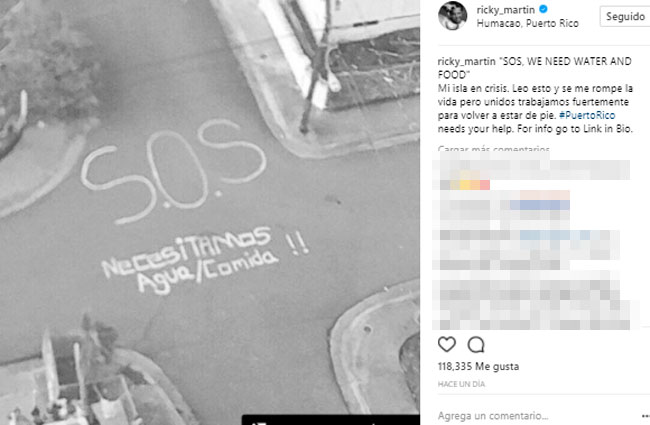Click the black caption bar at the photo's bottom
This screenshot has height=425, width=650.
point(331,420)
